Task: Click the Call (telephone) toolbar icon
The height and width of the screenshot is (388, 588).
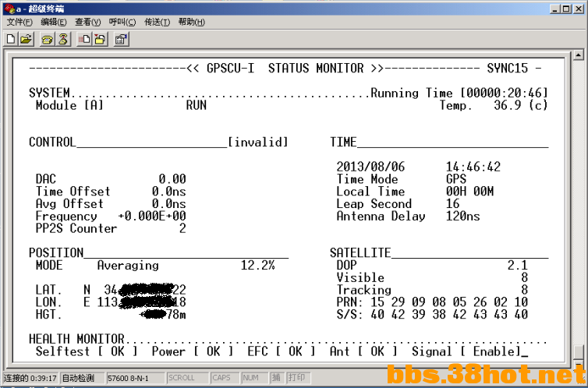Action: (48, 39)
